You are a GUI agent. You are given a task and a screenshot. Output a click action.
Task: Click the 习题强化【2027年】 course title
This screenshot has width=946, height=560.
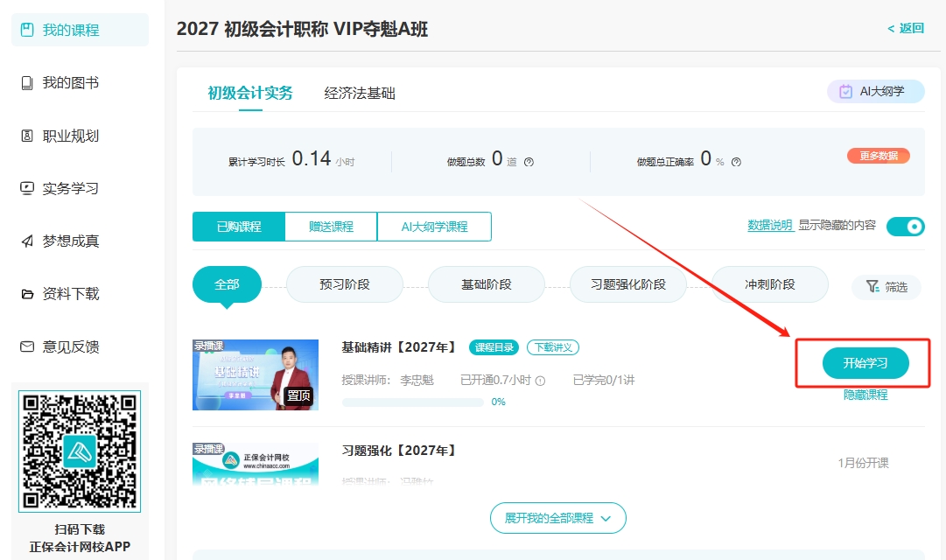(398, 451)
